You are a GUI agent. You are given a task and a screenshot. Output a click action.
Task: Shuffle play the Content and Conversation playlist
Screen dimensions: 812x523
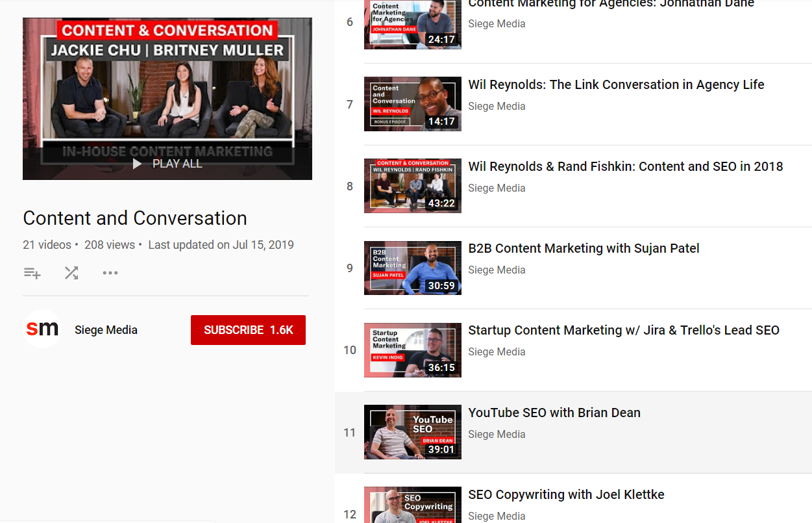coord(71,273)
